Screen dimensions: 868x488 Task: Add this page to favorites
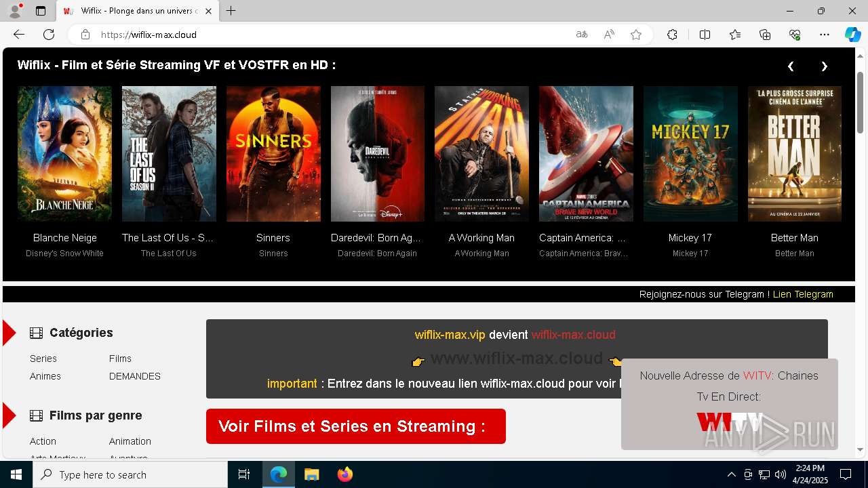[x=636, y=35]
